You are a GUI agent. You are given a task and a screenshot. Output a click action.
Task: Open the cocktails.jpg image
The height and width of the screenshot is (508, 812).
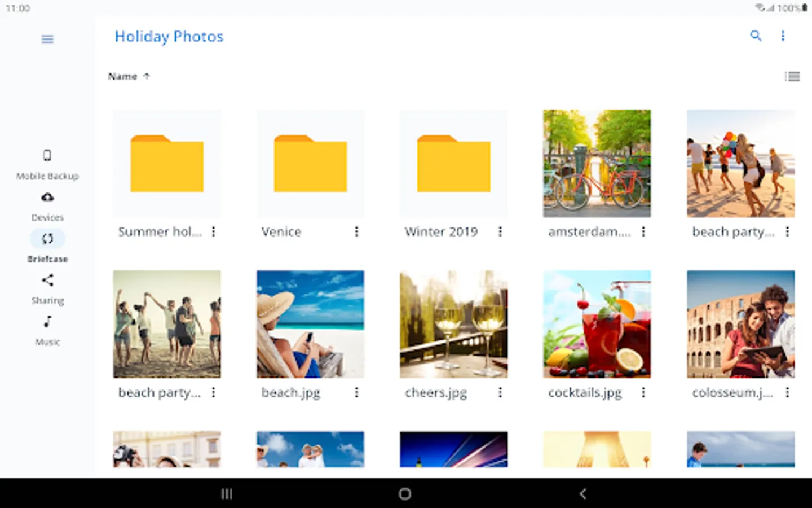click(x=597, y=324)
